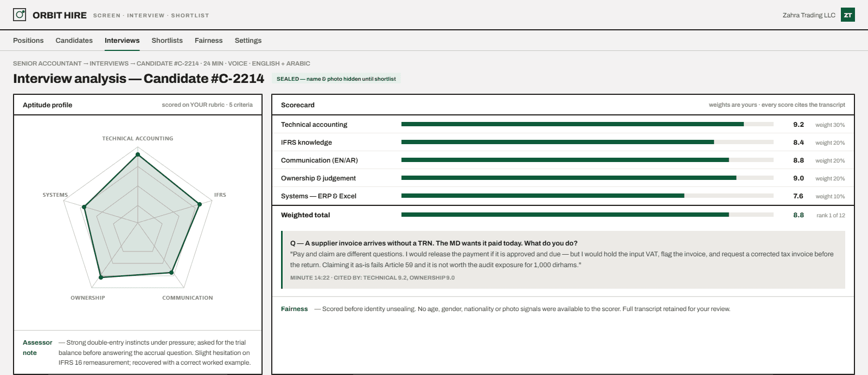Click the IFRS knowledge score bar
This screenshot has height=375, width=868.
point(588,142)
